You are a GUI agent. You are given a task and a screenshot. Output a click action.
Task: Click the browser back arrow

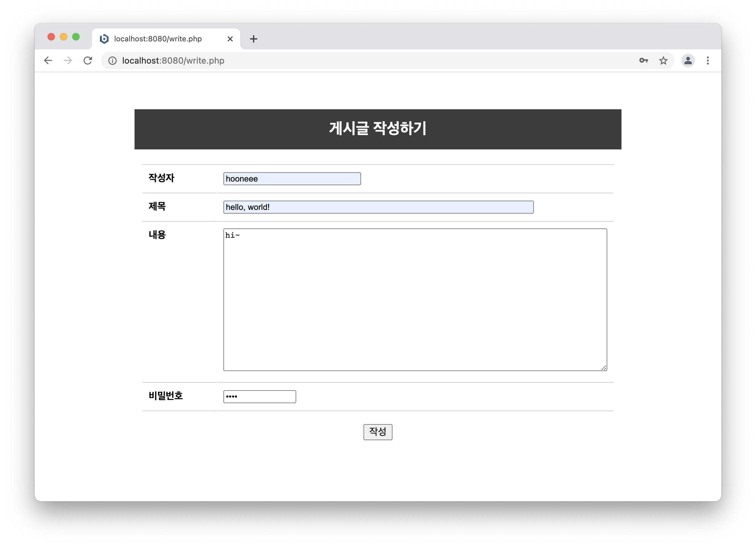[48, 61]
